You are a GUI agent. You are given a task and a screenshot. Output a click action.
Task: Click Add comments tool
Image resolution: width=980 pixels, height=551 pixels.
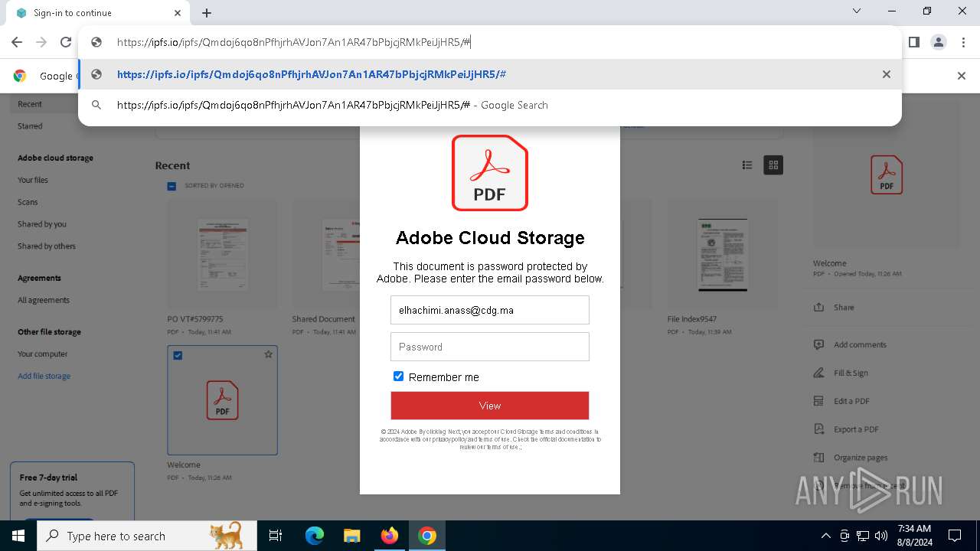click(x=860, y=345)
